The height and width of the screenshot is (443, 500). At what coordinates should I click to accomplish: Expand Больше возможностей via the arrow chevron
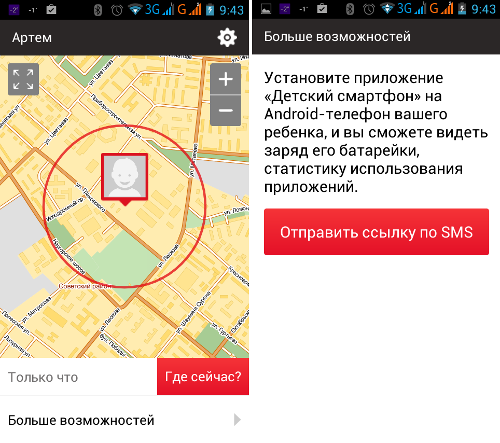tap(237, 420)
